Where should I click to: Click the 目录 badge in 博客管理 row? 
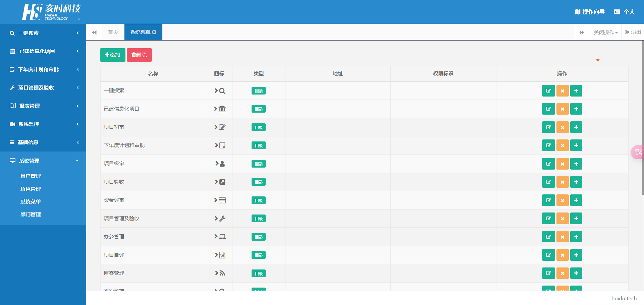(259, 273)
